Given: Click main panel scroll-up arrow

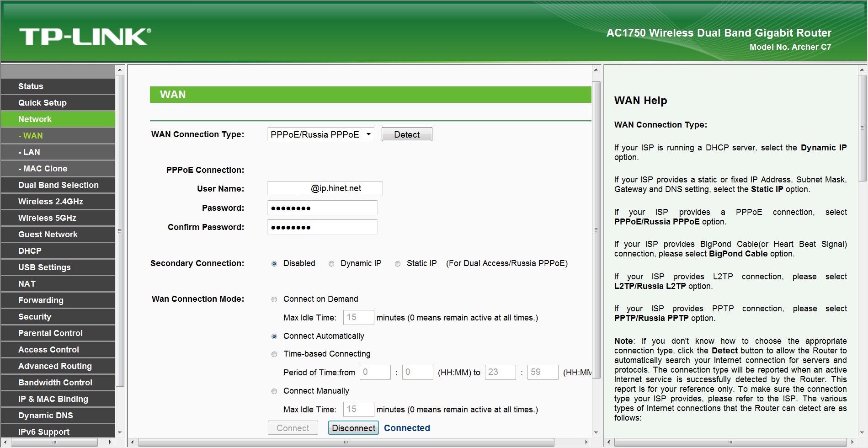Looking at the screenshot, I should pos(596,70).
